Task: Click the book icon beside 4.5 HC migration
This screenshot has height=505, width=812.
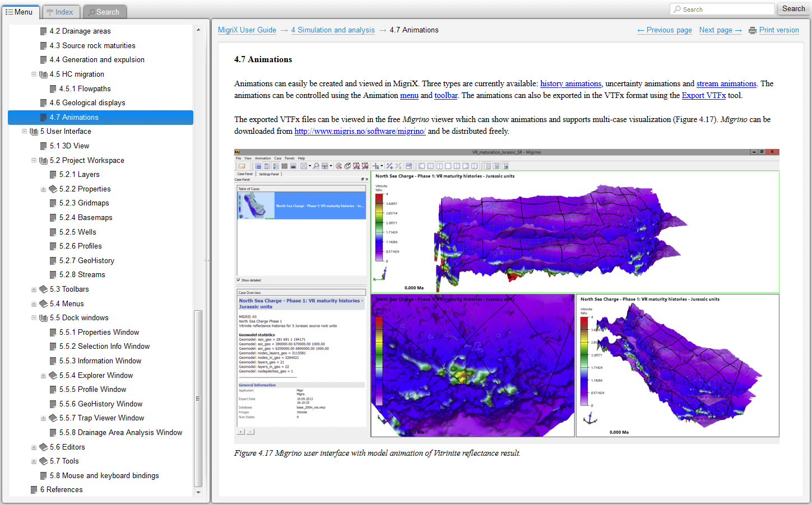Action: [x=43, y=74]
